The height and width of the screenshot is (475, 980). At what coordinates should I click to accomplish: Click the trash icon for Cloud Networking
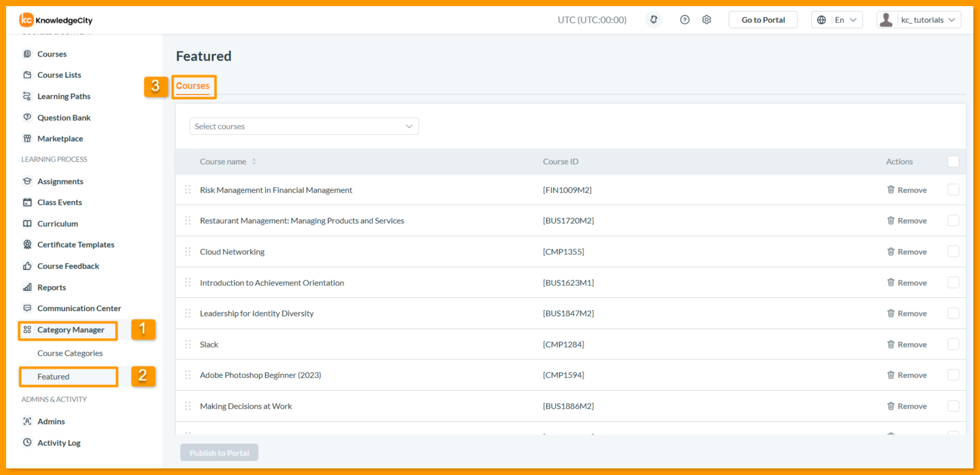[x=891, y=252]
